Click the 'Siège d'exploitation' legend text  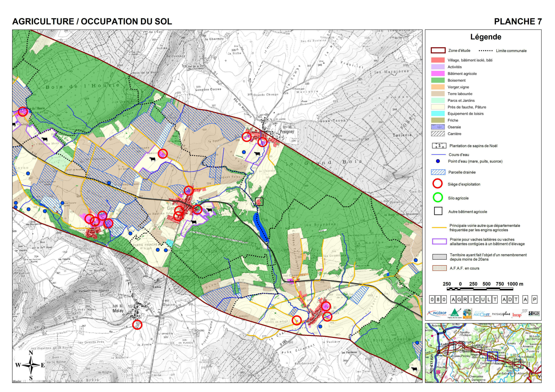[x=464, y=184]
